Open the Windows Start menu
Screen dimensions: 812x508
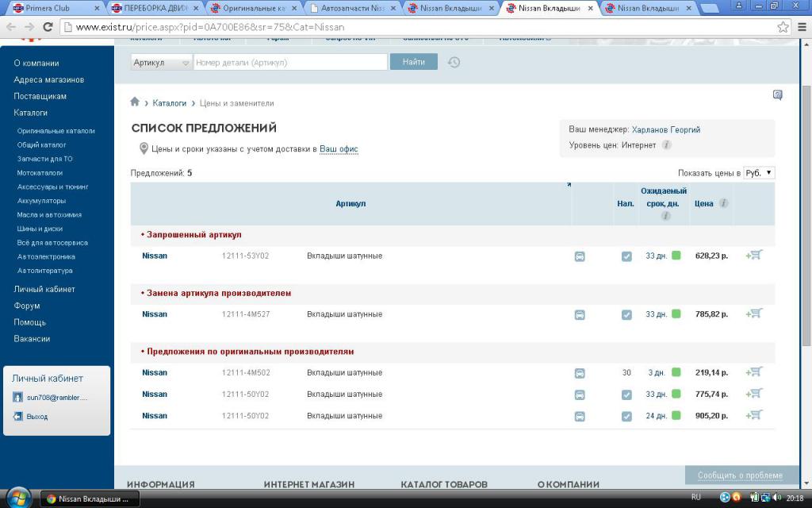pos(19,498)
